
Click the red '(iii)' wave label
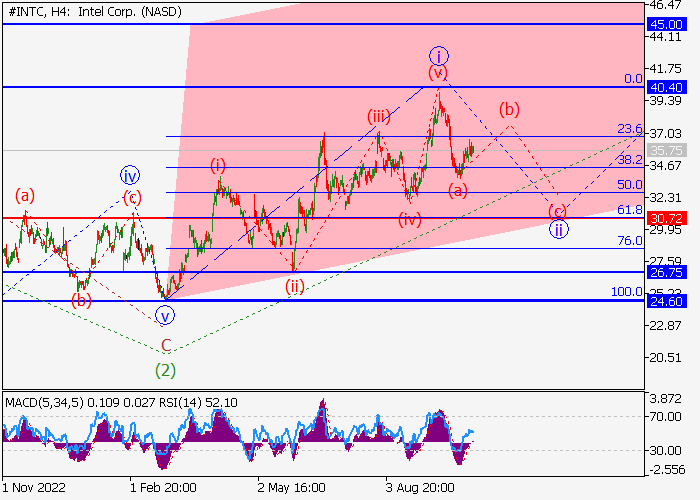(379, 117)
